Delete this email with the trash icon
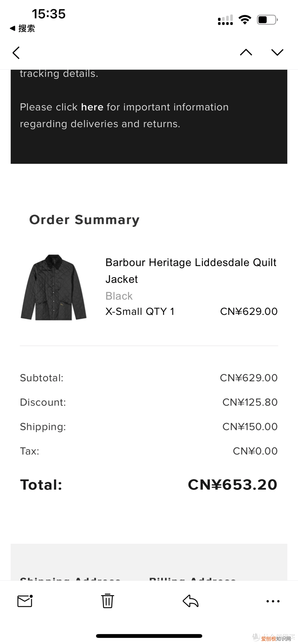Screen dimensions: 298x644 coord(107,601)
